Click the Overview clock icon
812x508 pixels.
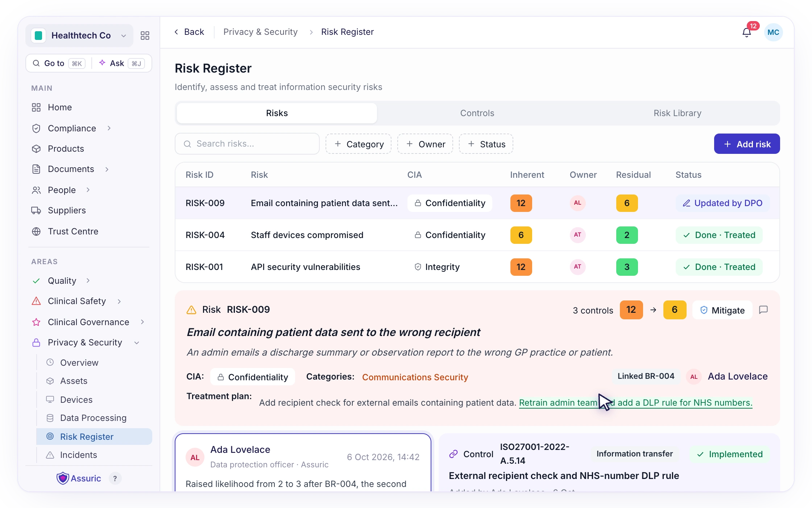click(x=50, y=362)
